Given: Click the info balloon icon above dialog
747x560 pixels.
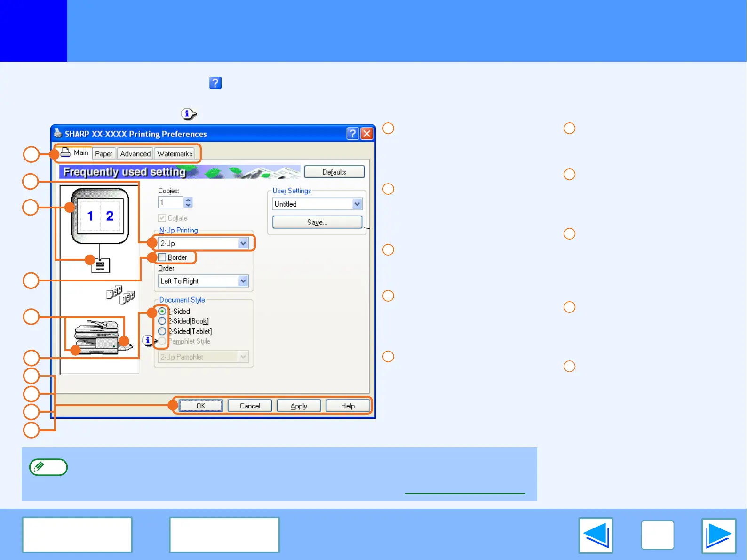Looking at the screenshot, I should (x=188, y=114).
